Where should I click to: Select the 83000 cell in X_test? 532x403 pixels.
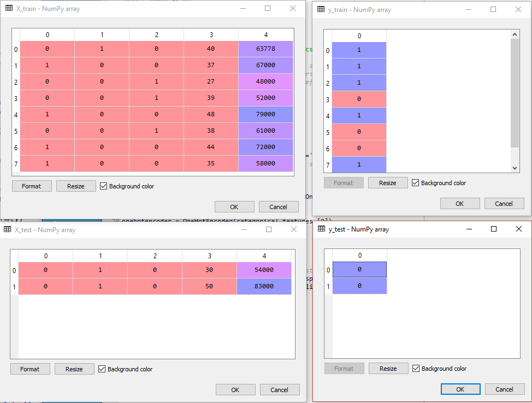tap(264, 287)
